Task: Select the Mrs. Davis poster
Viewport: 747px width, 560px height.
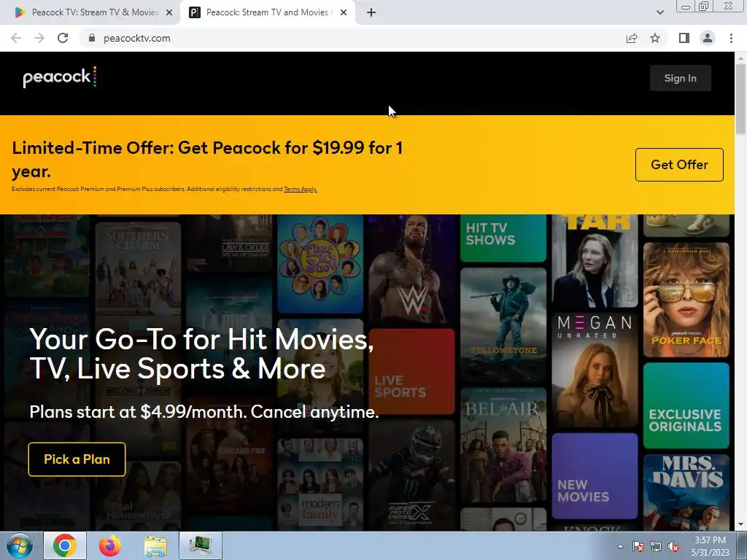Action: [686, 492]
